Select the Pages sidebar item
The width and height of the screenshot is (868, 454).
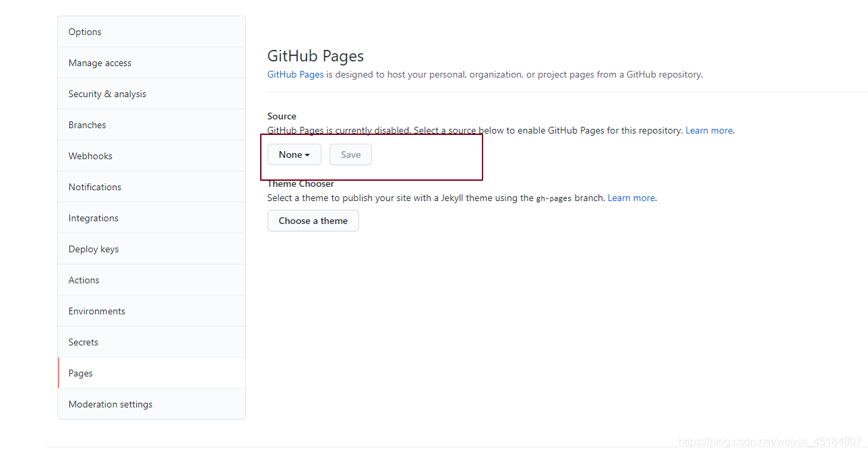pos(152,373)
